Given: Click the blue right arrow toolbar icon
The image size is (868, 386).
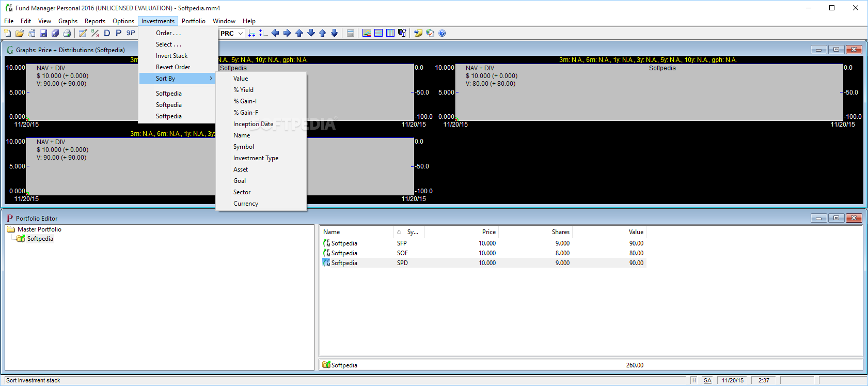Looking at the screenshot, I should (287, 33).
